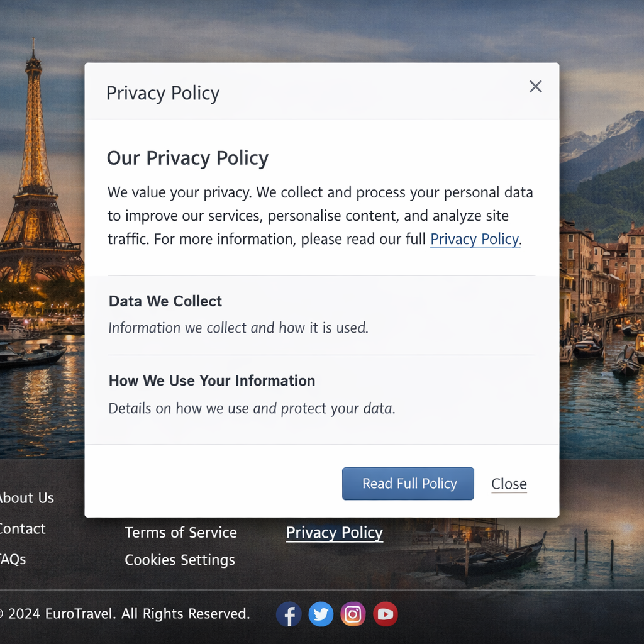This screenshot has height=644, width=644.
Task: Expand the Data We Collect section
Action: 165,301
